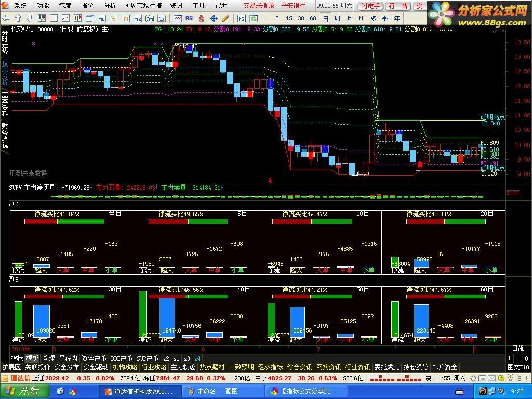532x399 pixels.
Task: Select the weekly (周) period
Action: point(337,18)
